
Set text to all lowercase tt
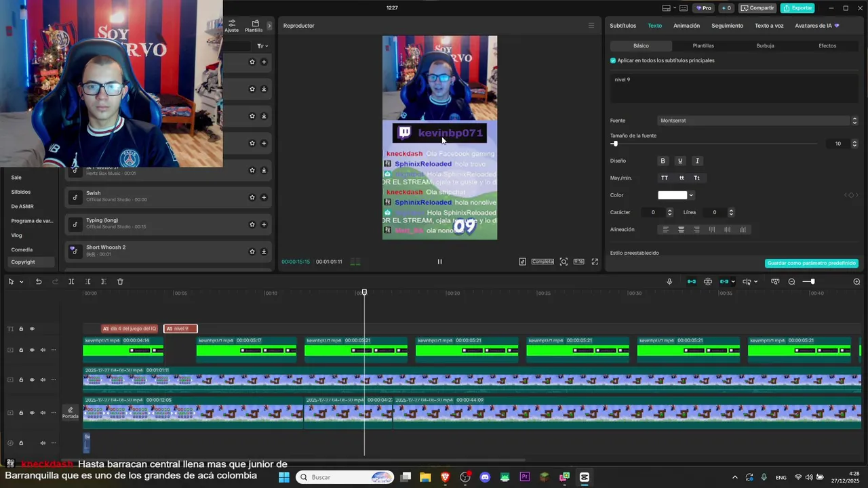pyautogui.click(x=681, y=178)
